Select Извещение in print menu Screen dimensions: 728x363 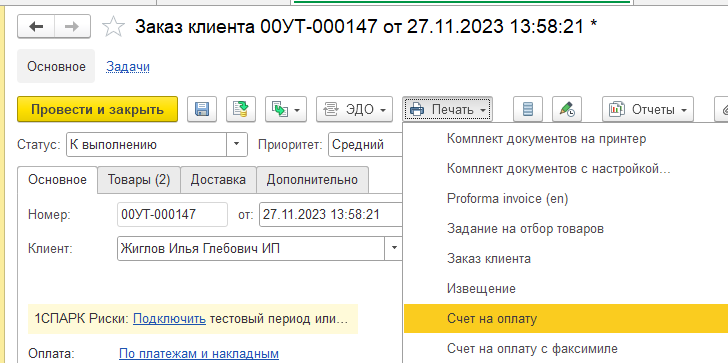click(x=566, y=289)
